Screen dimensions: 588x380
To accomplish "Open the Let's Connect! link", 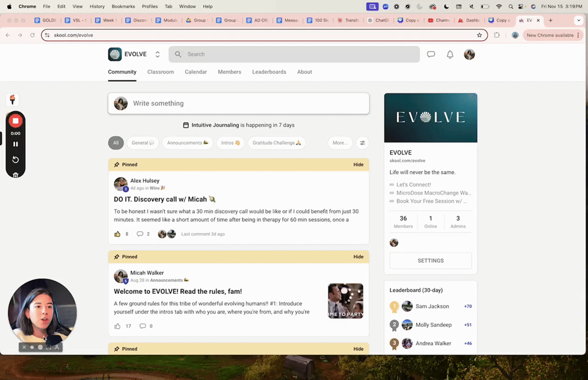I will (413, 185).
